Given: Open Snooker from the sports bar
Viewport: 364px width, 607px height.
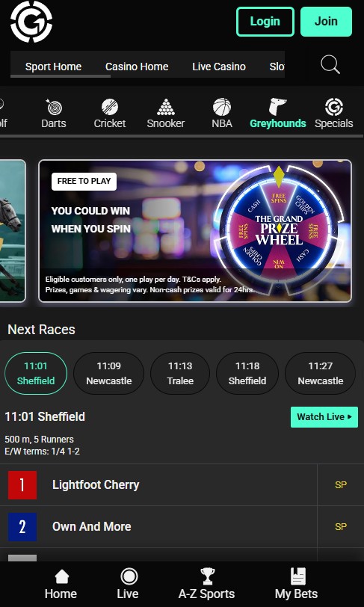Looking at the screenshot, I should [166, 114].
